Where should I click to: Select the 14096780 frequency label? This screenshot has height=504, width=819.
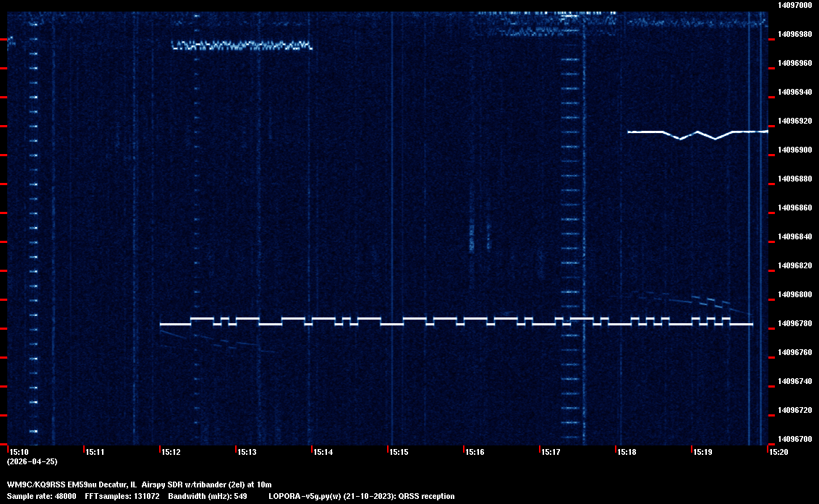tap(794, 323)
